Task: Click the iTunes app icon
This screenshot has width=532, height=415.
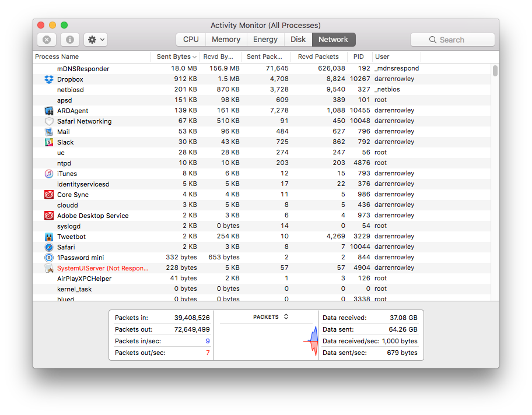Action: click(x=49, y=174)
